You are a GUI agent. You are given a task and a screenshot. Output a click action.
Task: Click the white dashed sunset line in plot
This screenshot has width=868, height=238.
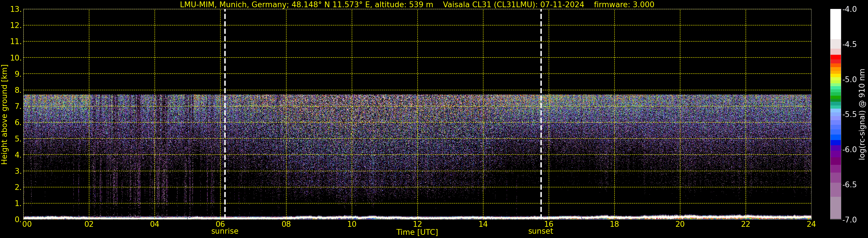click(541, 114)
